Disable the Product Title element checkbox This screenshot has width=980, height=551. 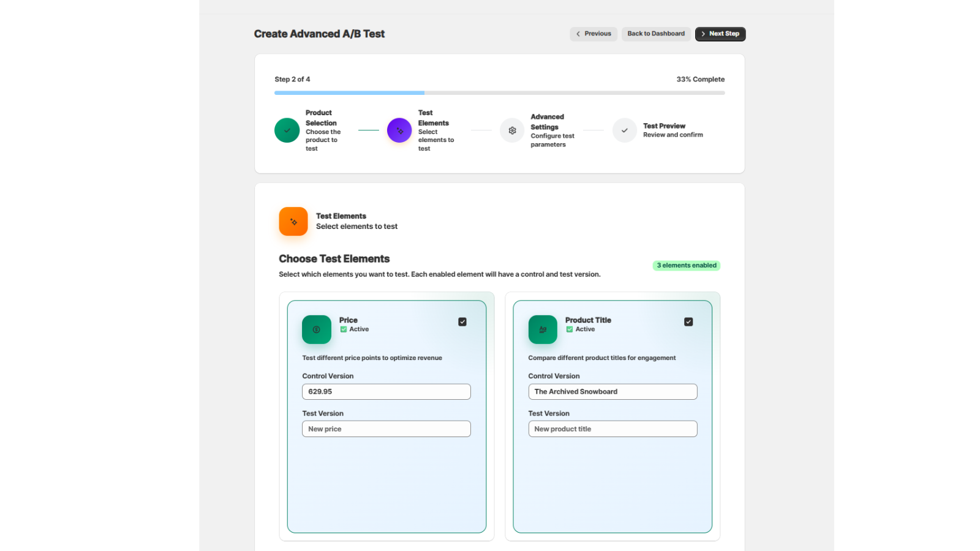688,321
